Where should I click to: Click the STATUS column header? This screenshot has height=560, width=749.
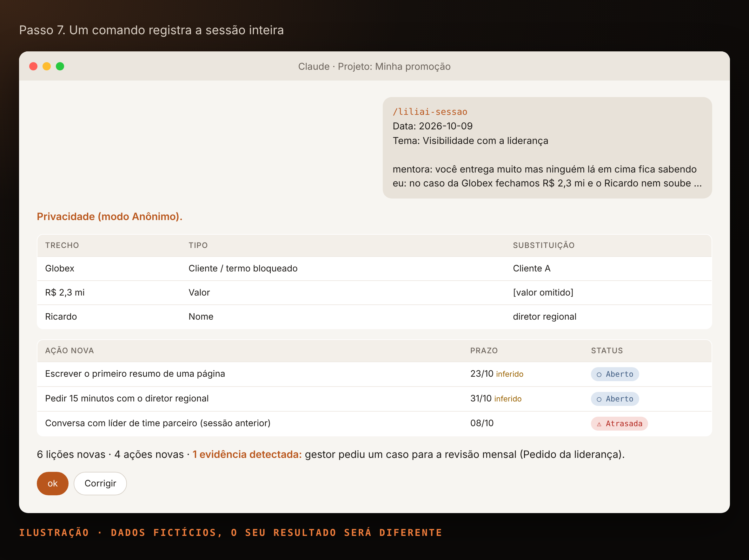[x=607, y=350]
